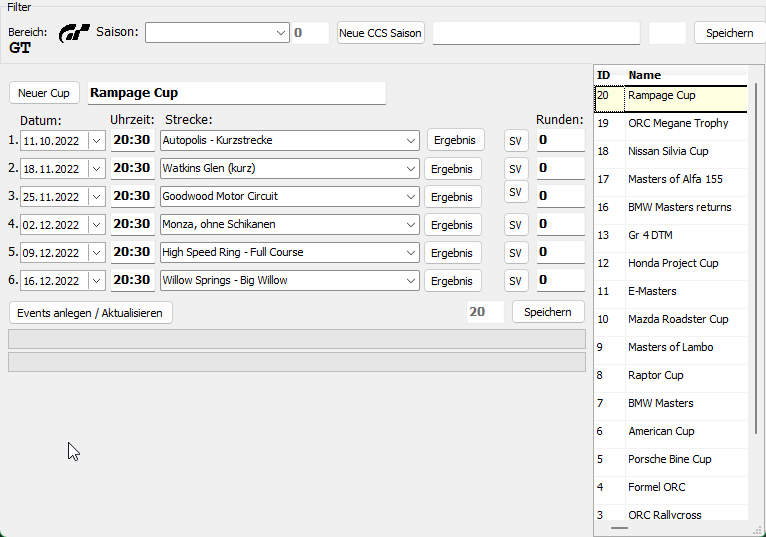
Task: Select Porsche Bine Cup in the list
Action: click(x=669, y=460)
